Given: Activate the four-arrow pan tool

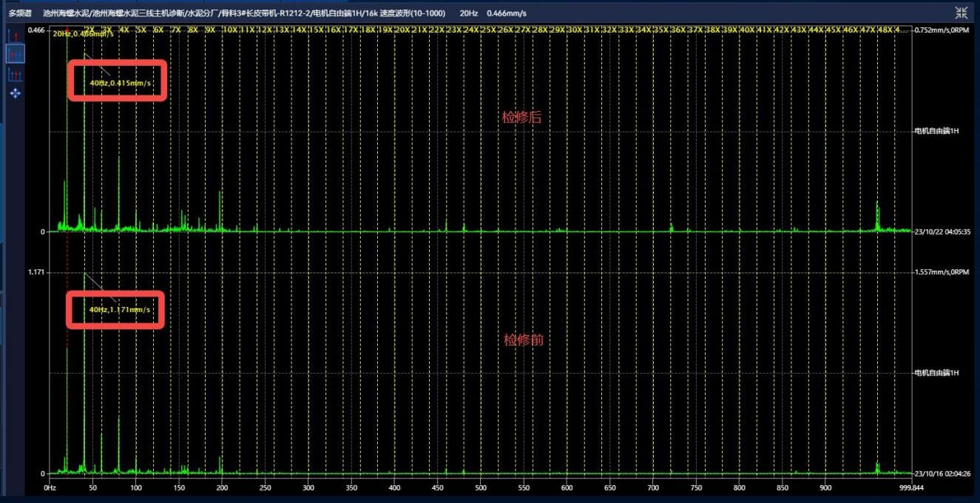Looking at the screenshot, I should pyautogui.click(x=15, y=93).
